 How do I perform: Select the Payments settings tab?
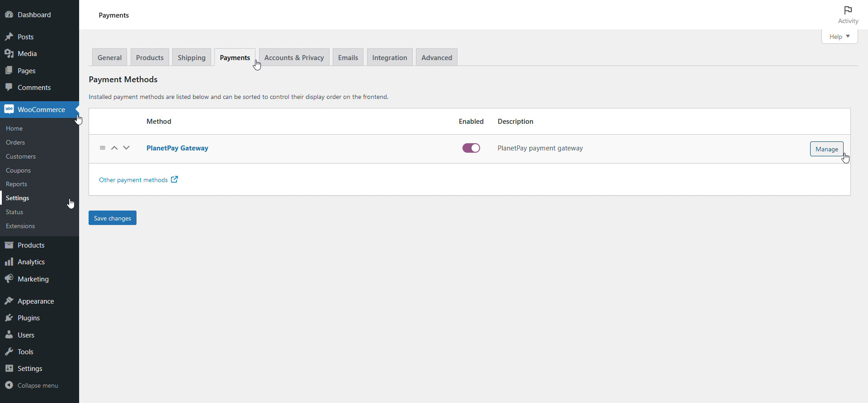235,57
